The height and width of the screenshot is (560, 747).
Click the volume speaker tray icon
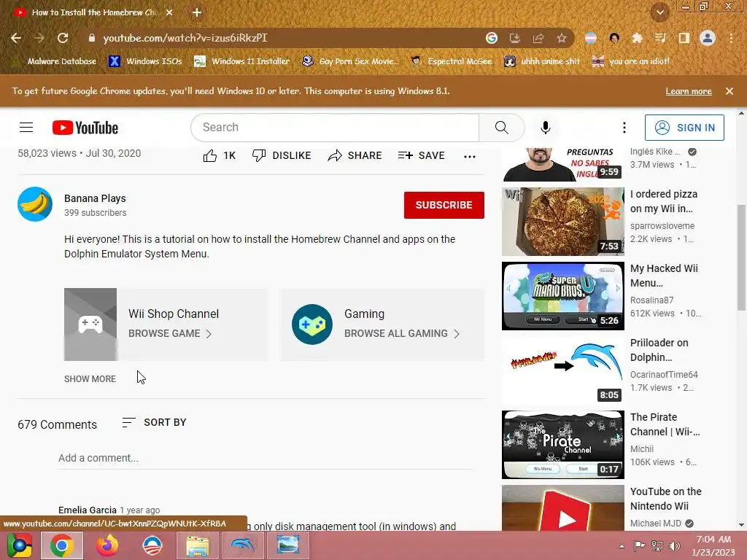click(x=675, y=546)
